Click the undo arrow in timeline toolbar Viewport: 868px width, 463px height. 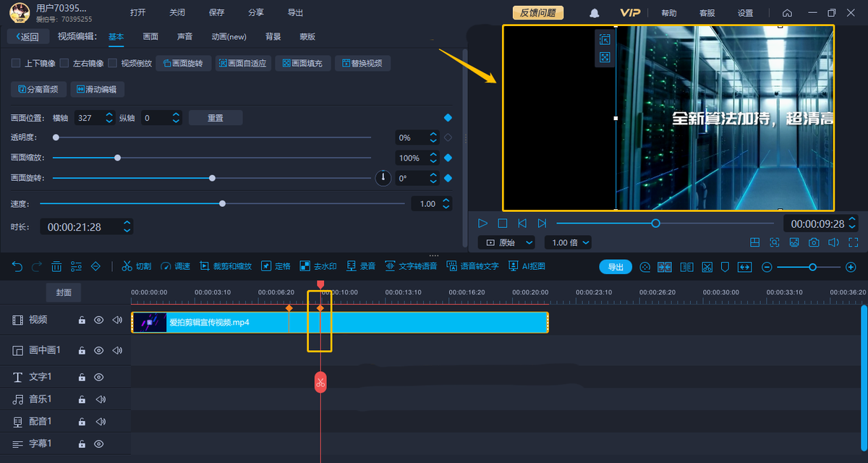point(18,266)
